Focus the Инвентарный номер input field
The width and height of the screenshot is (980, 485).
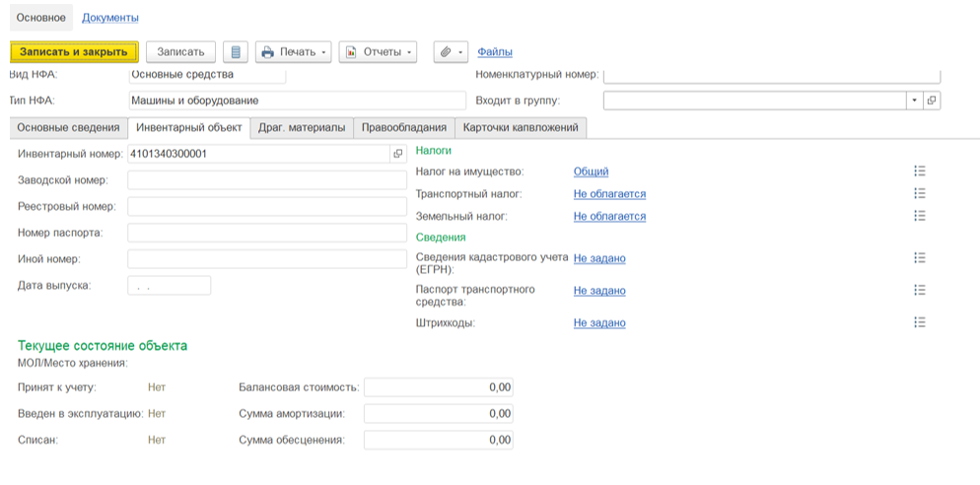point(258,154)
